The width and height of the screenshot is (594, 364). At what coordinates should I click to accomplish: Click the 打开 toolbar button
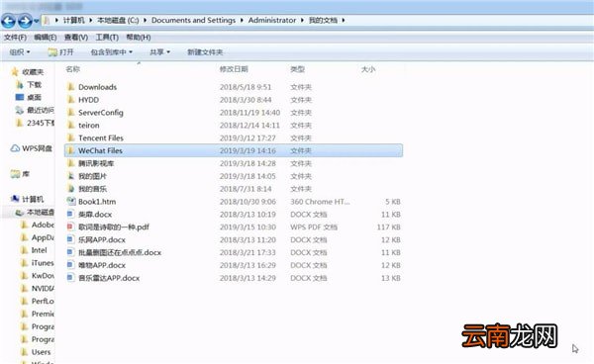[x=61, y=52]
